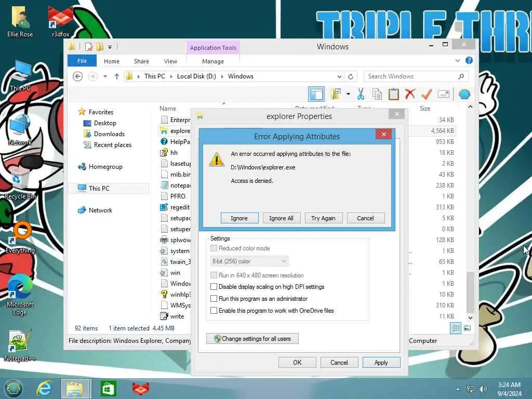Open Microsoft Edge desktop shortcut
The height and width of the screenshot is (399, 532).
(x=20, y=295)
